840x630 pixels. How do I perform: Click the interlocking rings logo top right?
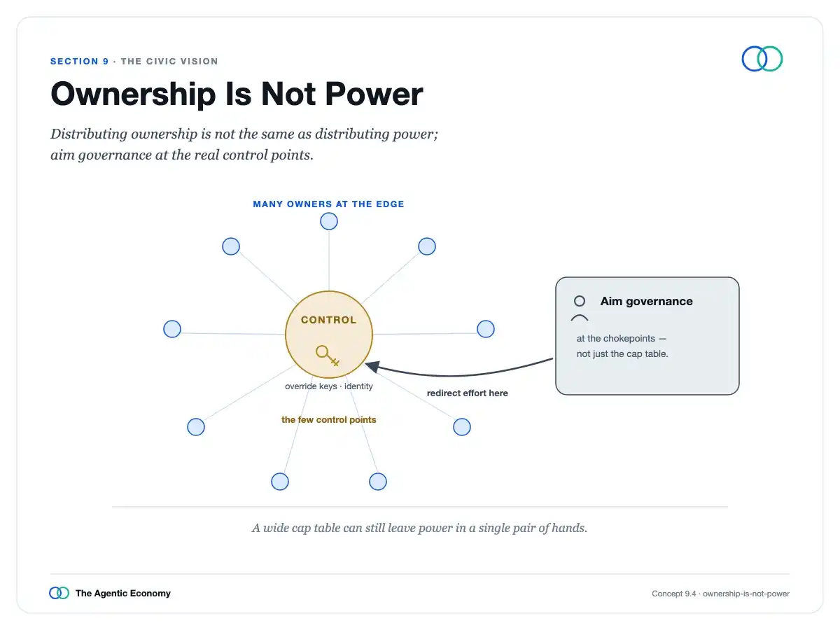762,59
